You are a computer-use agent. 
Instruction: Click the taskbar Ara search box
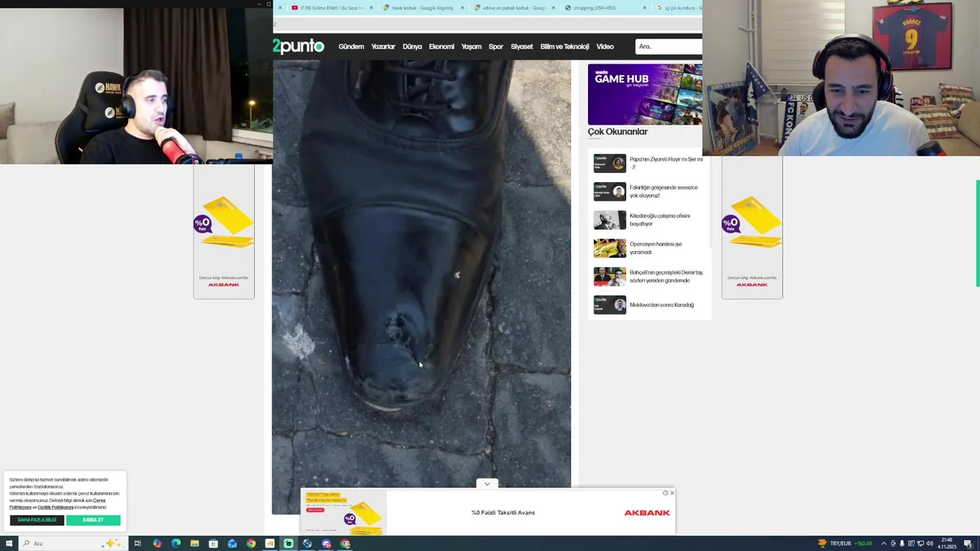coord(73,543)
